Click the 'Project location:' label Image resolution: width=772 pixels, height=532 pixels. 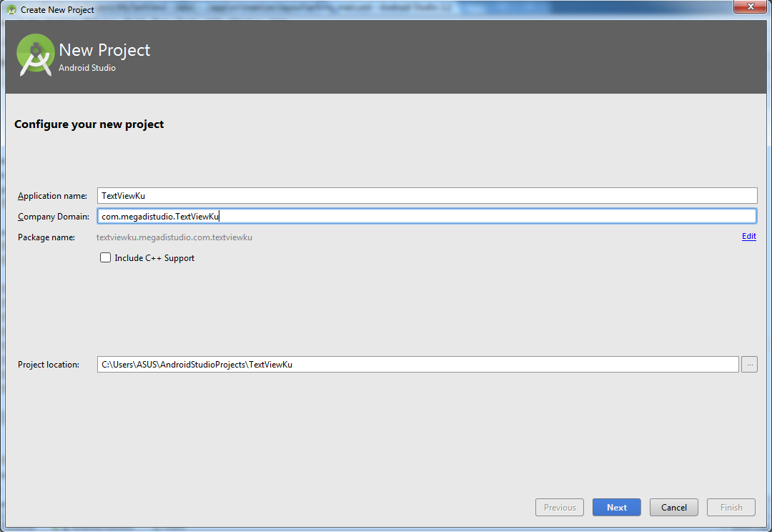point(49,365)
